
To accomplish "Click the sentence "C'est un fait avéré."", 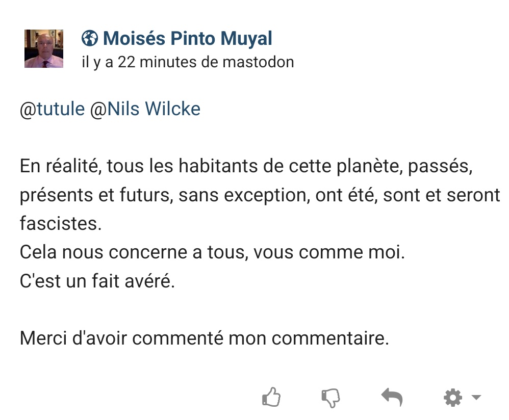I will [97, 281].
